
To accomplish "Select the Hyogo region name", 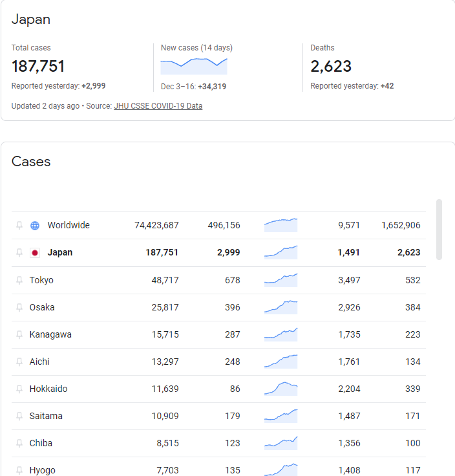I will tap(42, 470).
